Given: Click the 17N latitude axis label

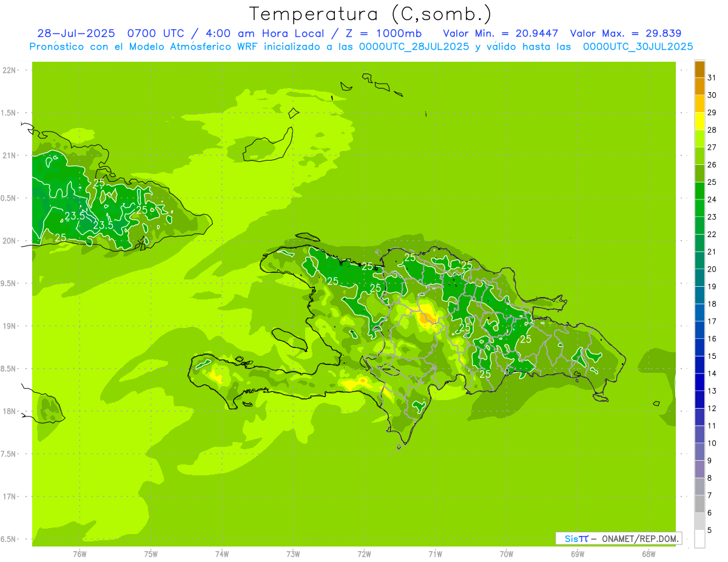Looking at the screenshot, I should point(8,497).
